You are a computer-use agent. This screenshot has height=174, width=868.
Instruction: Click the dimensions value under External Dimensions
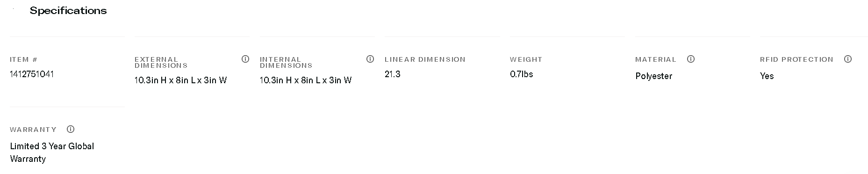pyautogui.click(x=181, y=80)
